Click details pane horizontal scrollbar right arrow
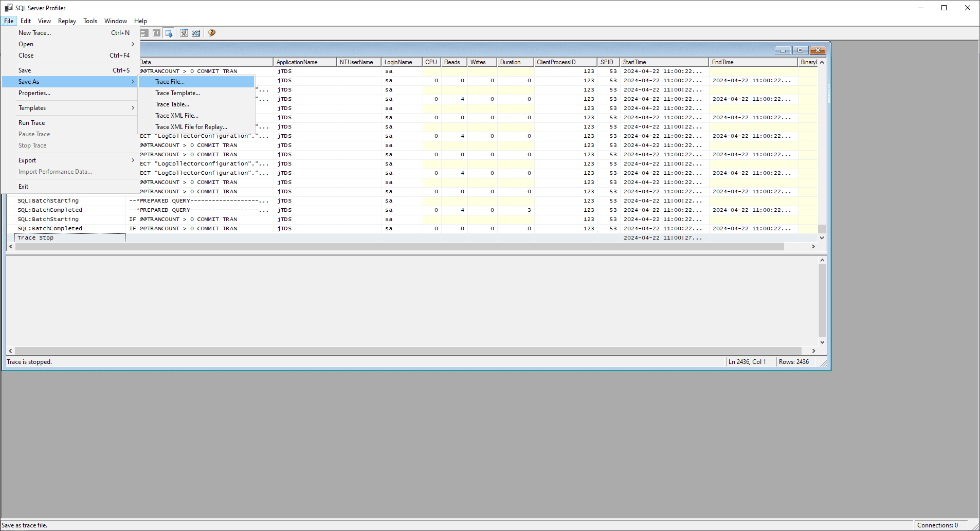The image size is (980, 531). pyautogui.click(x=814, y=351)
